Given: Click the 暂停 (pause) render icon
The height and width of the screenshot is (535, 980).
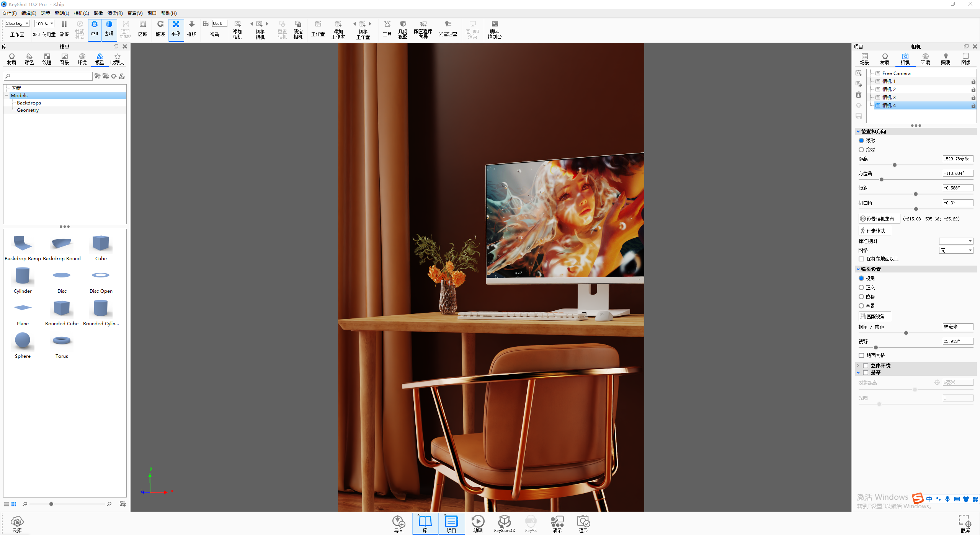Looking at the screenshot, I should [64, 29].
